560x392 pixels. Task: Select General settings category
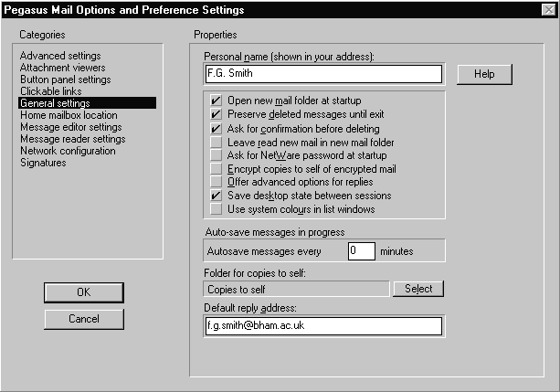[x=87, y=103]
